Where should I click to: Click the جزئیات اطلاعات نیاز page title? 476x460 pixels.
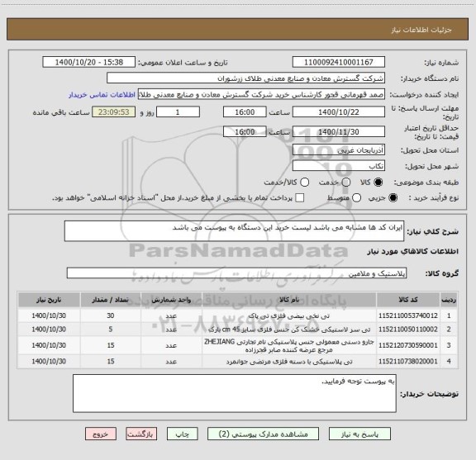coord(421,30)
